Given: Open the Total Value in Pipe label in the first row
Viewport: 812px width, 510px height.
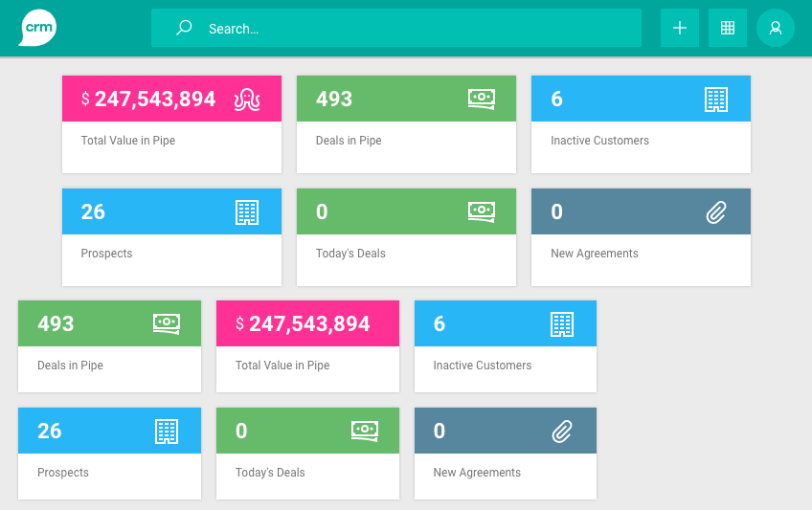Looking at the screenshot, I should 128,141.
